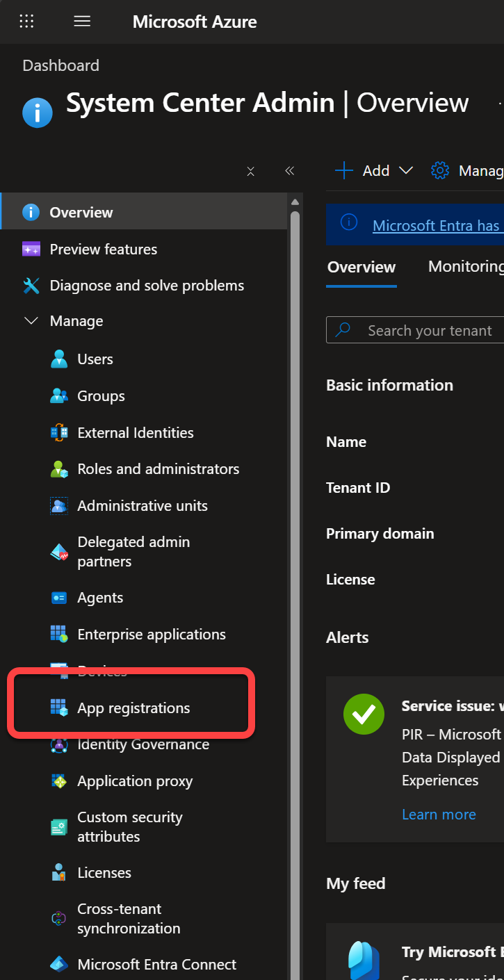The height and width of the screenshot is (980, 504).
Task: Open the portal hamburger menu
Action: pyautogui.click(x=82, y=21)
